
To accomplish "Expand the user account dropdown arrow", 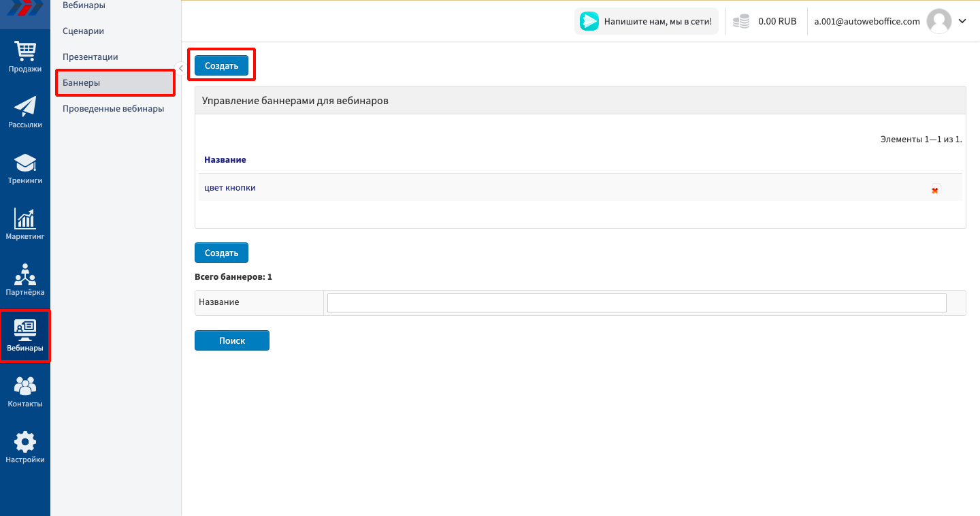I will coord(962,21).
